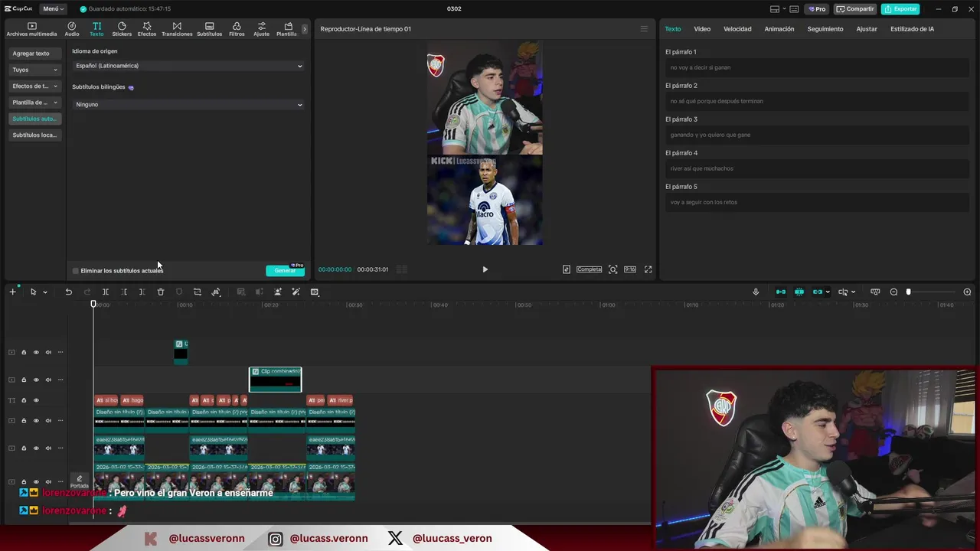Open the aspect ratio 9:16 selector
Screen dimensions: 980x551
point(629,269)
